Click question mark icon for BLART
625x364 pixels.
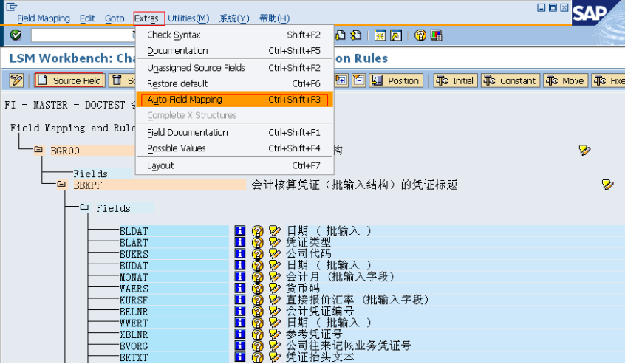point(258,242)
